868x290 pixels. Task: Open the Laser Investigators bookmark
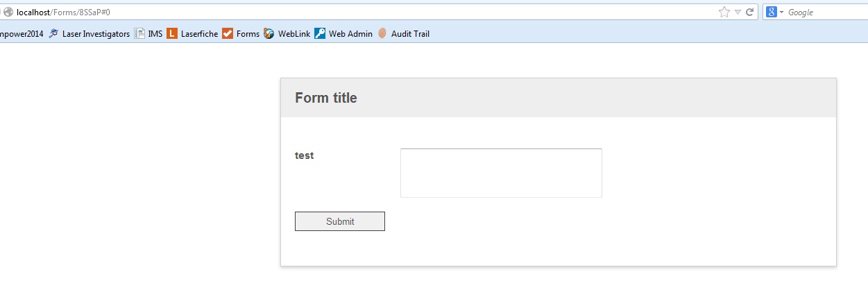tap(95, 33)
